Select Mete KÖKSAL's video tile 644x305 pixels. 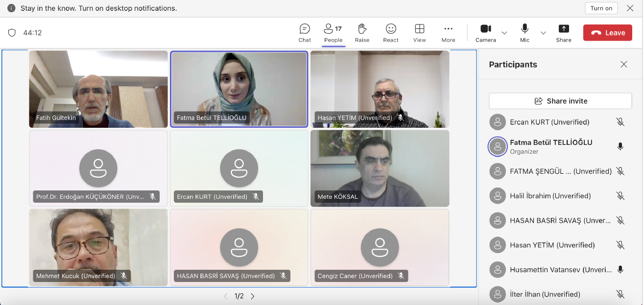pos(380,168)
